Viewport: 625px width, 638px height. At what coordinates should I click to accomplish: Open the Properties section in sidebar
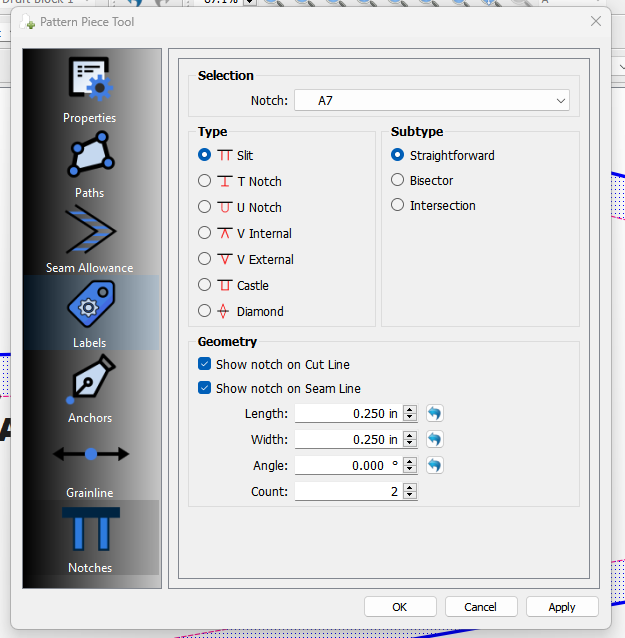pyautogui.click(x=90, y=90)
